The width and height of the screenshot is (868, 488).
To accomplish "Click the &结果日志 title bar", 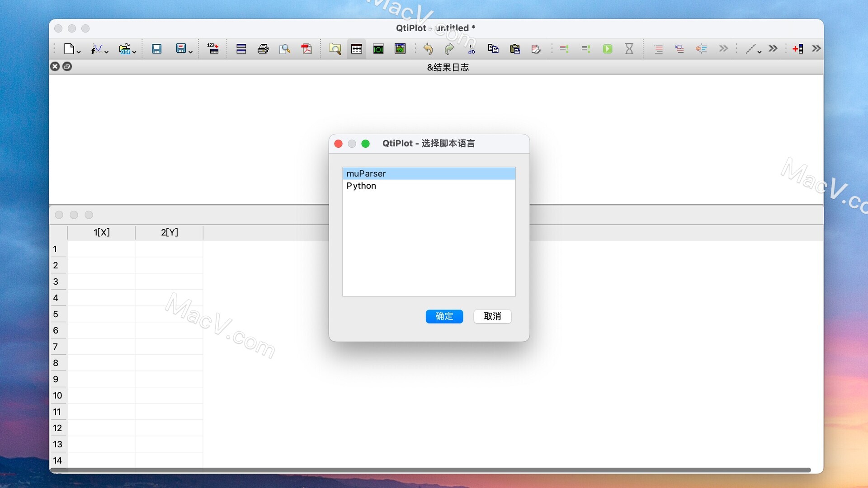I will coord(448,67).
